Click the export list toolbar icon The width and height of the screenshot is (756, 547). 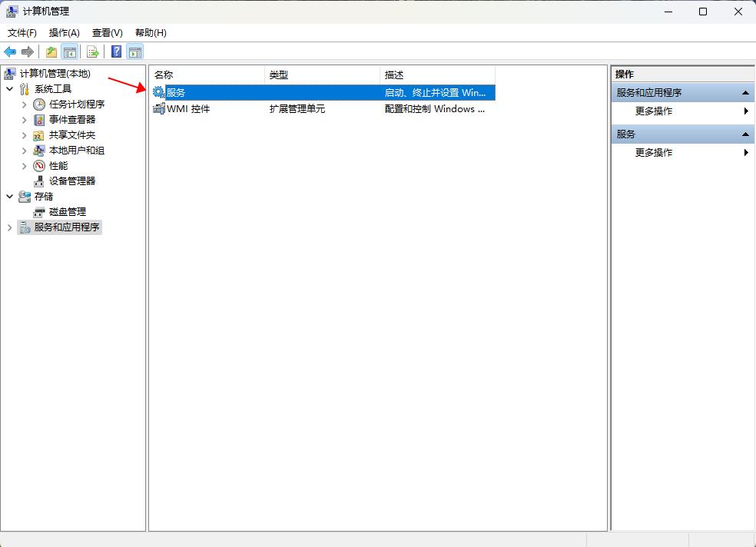(x=91, y=51)
